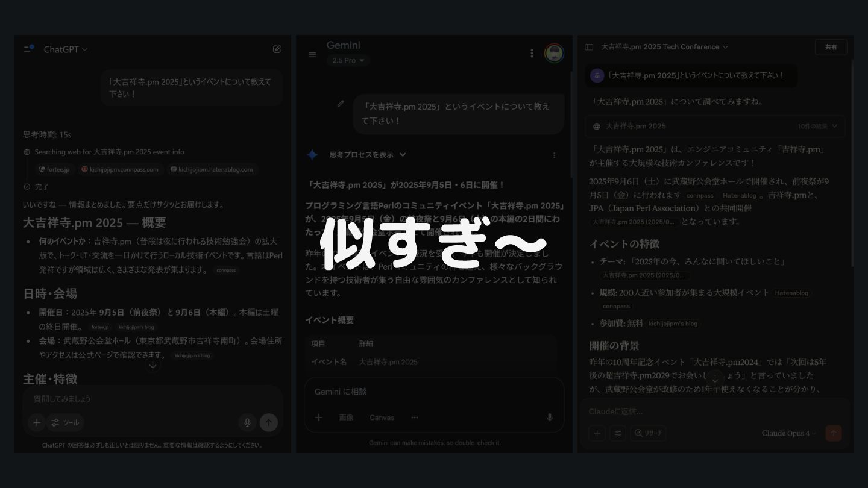Open the Gemini hamburger menu

coord(312,54)
